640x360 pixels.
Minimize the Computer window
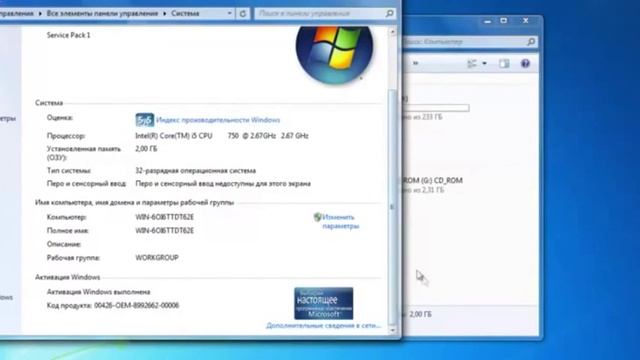487,21
